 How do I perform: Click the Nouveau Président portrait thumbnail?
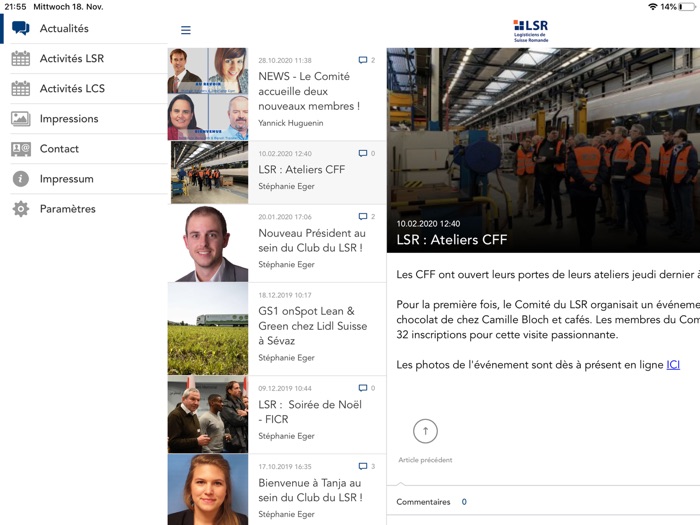pos(208,243)
